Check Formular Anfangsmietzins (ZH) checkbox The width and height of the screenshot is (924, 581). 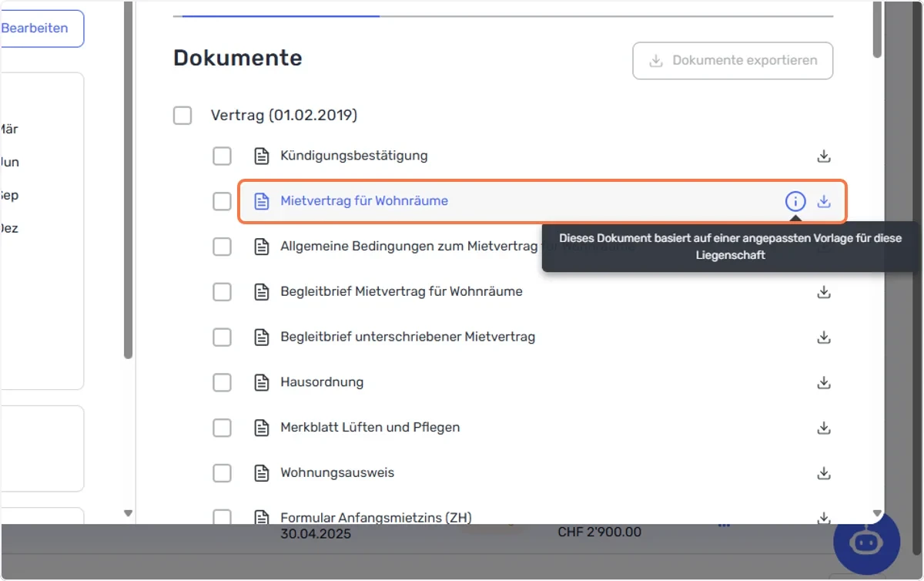click(222, 517)
